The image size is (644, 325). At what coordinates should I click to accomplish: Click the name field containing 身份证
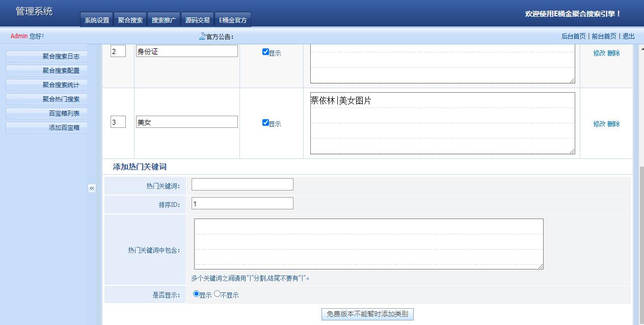point(187,51)
